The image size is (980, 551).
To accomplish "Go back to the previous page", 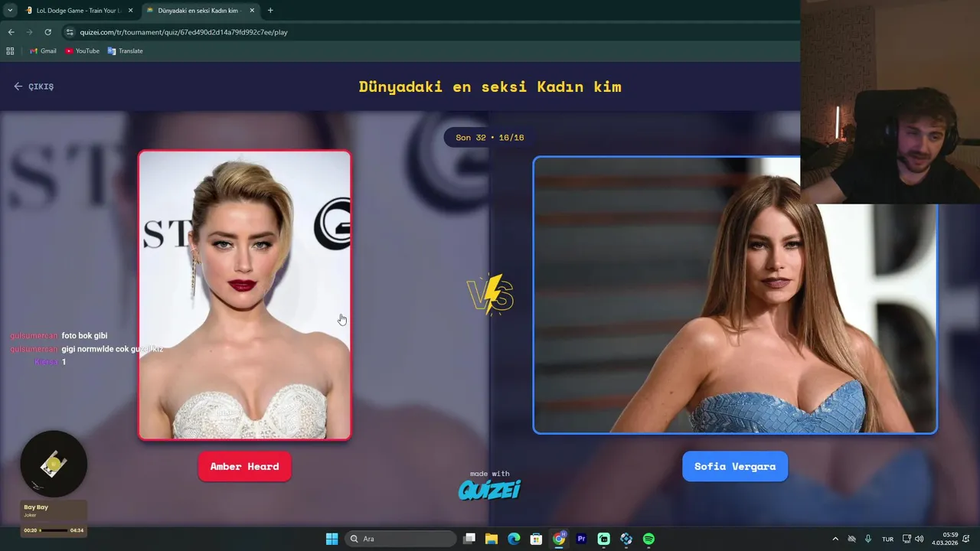I will coord(11,32).
